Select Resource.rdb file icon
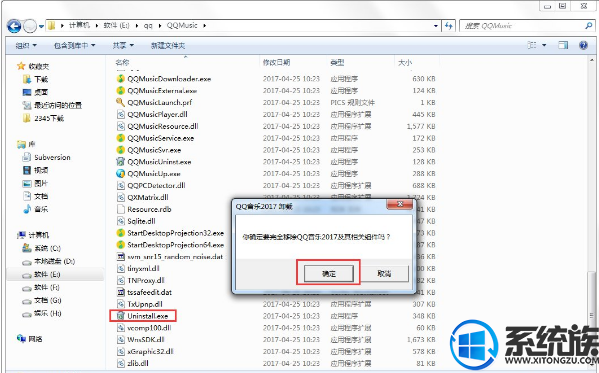The height and width of the screenshot is (373, 599). pyautogui.click(x=121, y=209)
